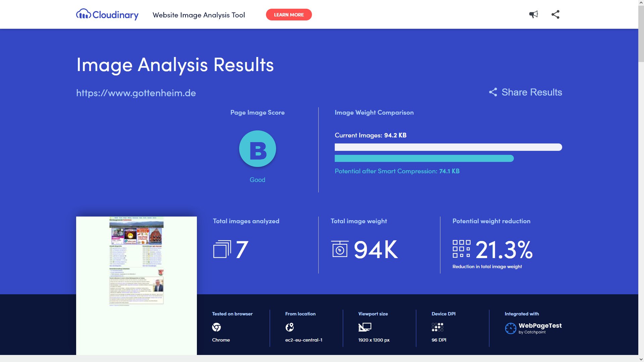
Task: Click the viewport size monitor icon
Action: 365,327
